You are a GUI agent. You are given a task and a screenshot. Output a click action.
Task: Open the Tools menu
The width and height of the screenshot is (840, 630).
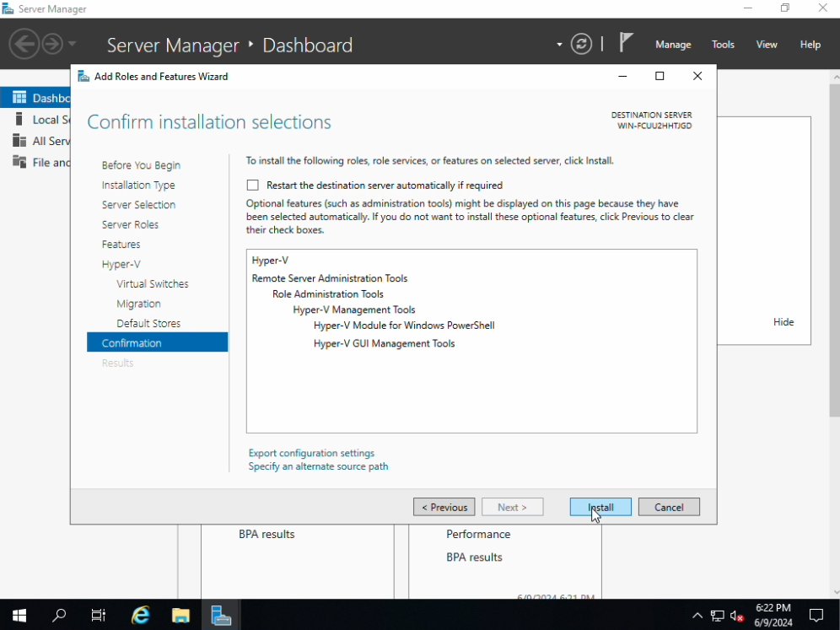pyautogui.click(x=723, y=45)
